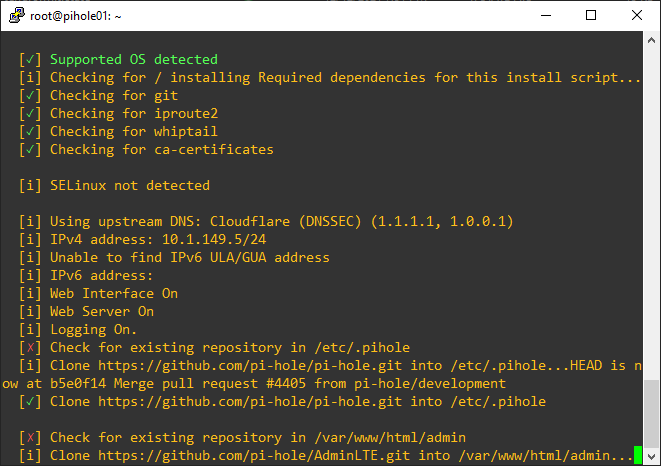Click the check mark beside Checking for ca-certificates
The image size is (661, 466).
(x=30, y=150)
